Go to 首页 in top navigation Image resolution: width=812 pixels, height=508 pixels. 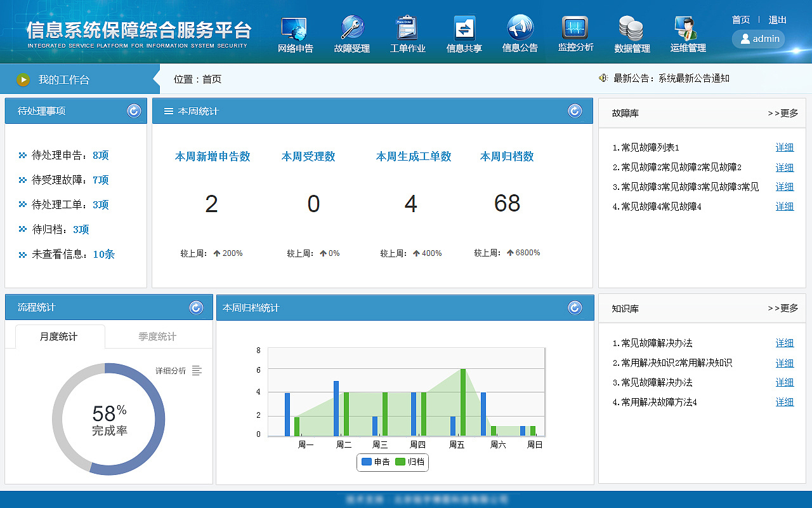point(741,20)
